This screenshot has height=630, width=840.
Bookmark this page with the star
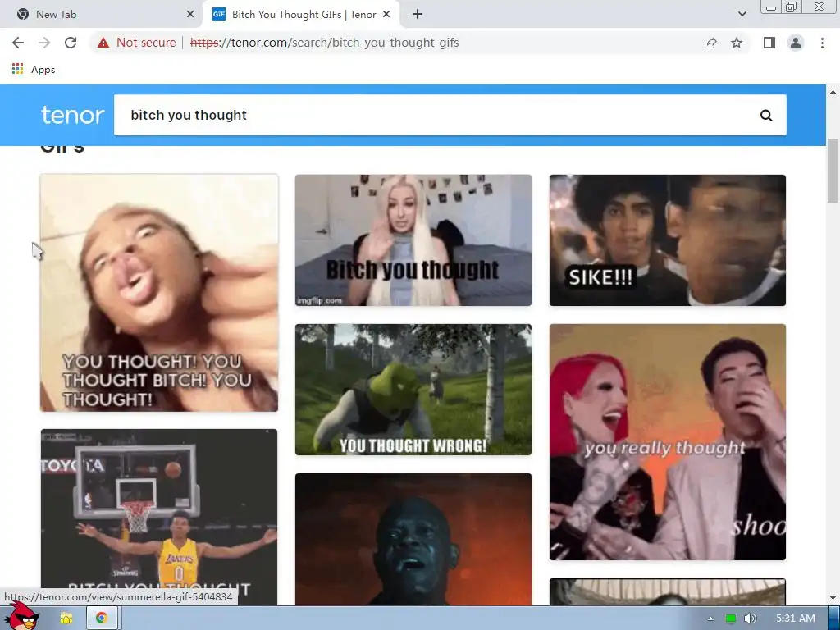737,43
